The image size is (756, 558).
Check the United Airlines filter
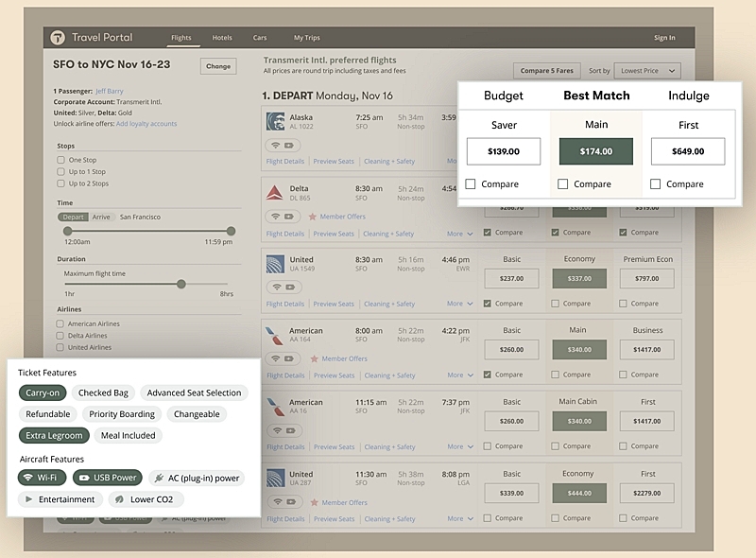click(60, 347)
